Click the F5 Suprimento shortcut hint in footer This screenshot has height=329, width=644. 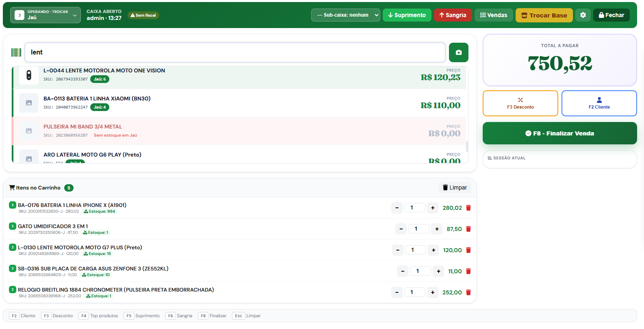142,316
